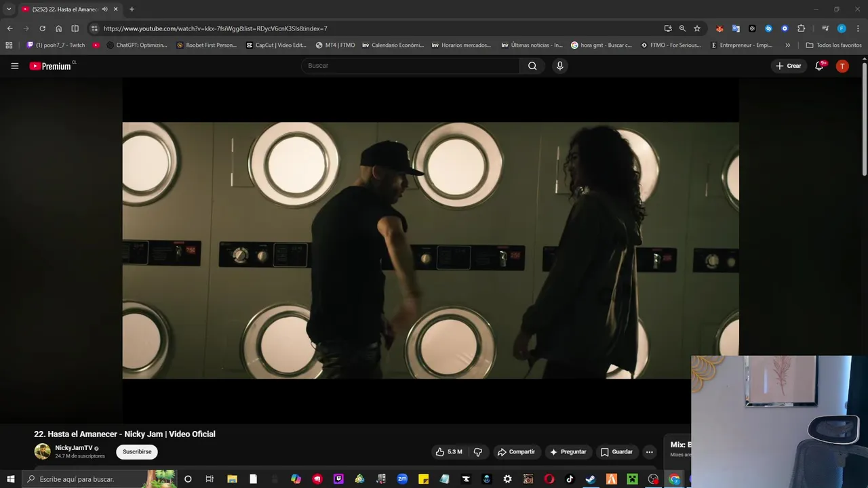Image resolution: width=868 pixels, height=488 pixels.
Task: Open browser home page button
Action: [58, 28]
